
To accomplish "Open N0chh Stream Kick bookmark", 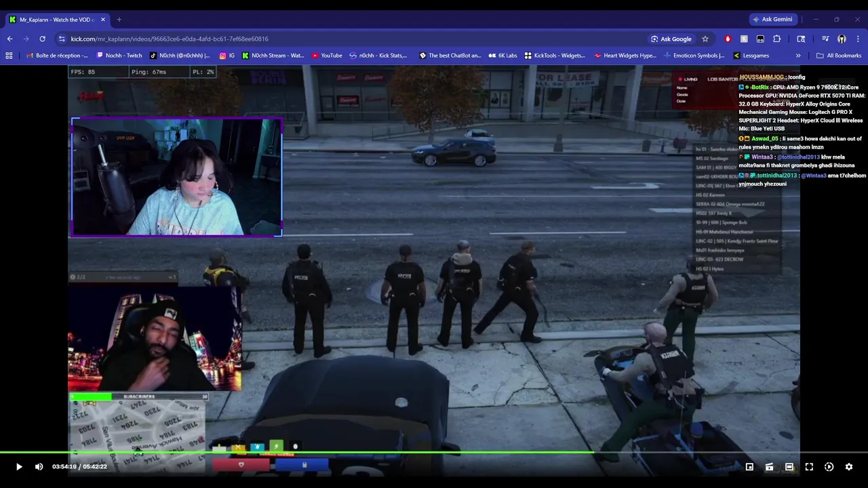I will (273, 56).
